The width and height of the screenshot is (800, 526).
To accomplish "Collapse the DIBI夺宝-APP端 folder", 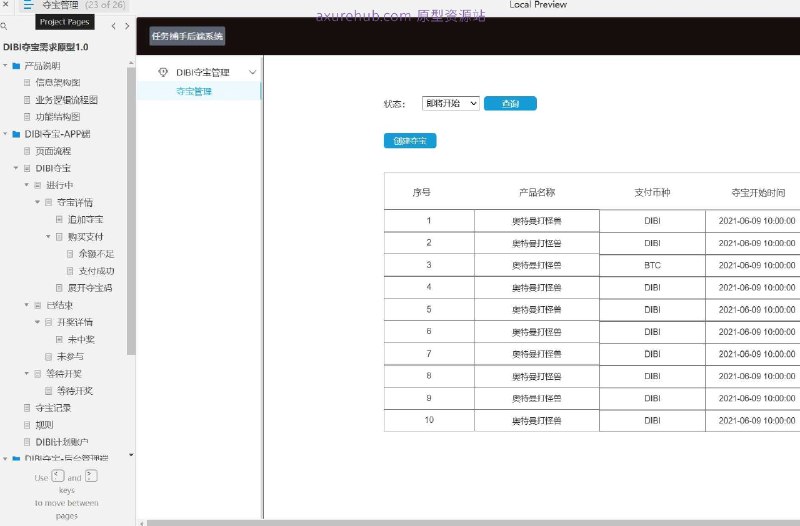I will tap(5, 134).
